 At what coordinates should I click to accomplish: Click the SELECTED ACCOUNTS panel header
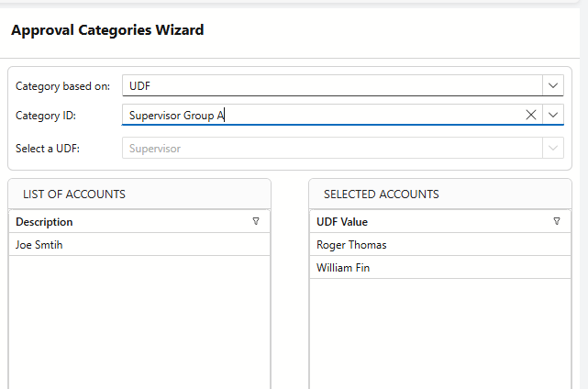[381, 194]
